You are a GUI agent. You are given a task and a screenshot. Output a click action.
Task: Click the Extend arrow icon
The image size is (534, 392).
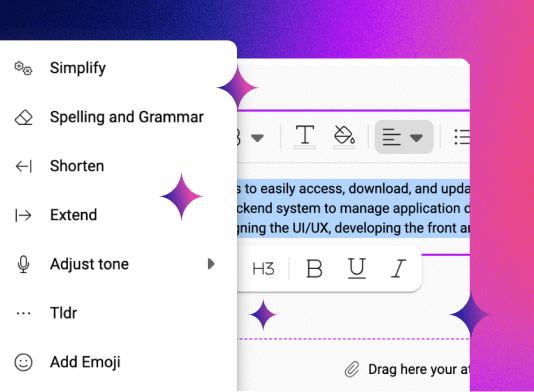coord(23,215)
